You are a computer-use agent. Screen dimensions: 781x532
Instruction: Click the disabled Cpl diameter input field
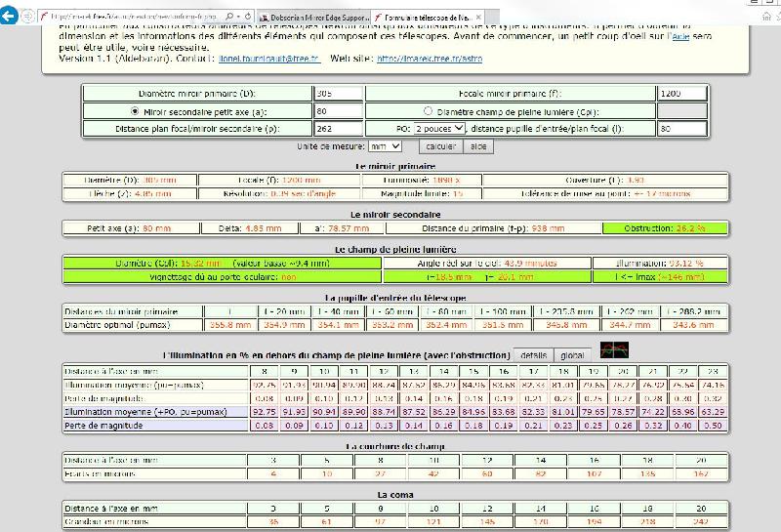click(681, 111)
